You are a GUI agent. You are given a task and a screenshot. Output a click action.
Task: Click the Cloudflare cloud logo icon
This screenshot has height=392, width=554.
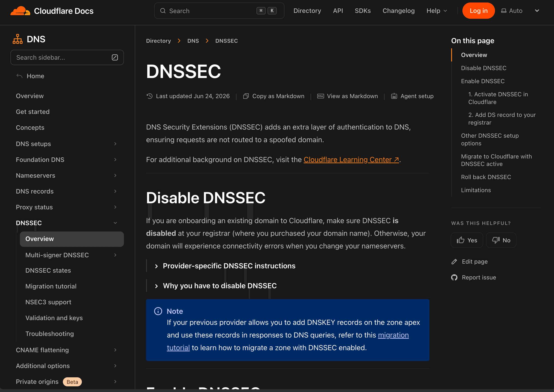(x=20, y=11)
